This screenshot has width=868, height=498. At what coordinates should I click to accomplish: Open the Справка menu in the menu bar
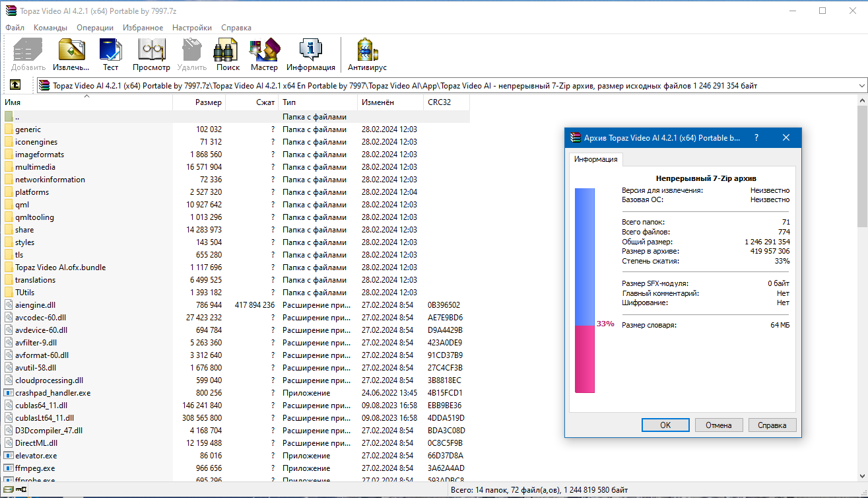click(236, 28)
